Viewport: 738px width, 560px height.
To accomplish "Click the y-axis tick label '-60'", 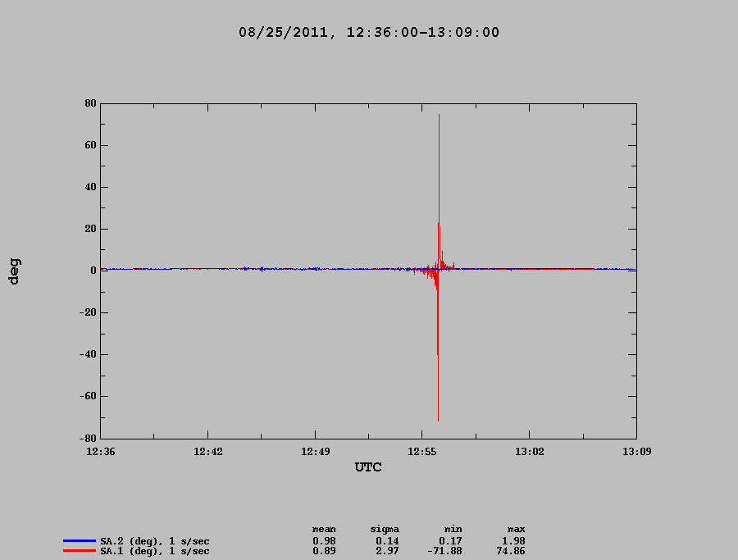I will coord(88,396).
